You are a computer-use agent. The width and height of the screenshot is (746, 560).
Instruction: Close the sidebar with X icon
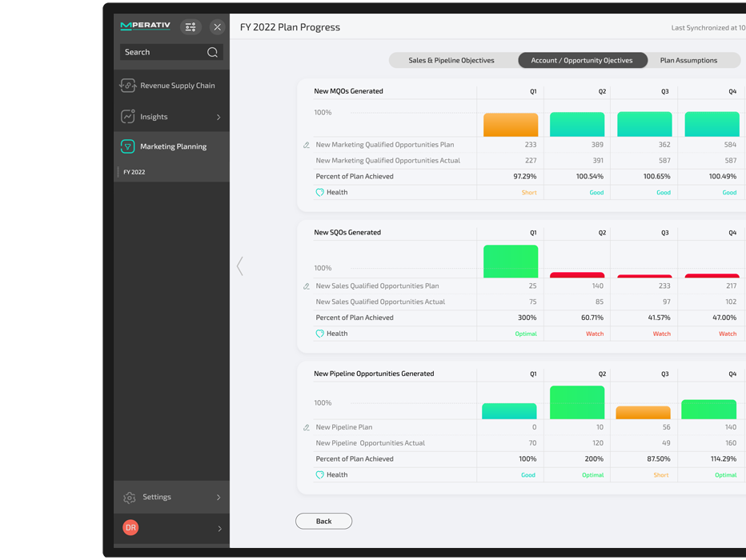click(218, 27)
